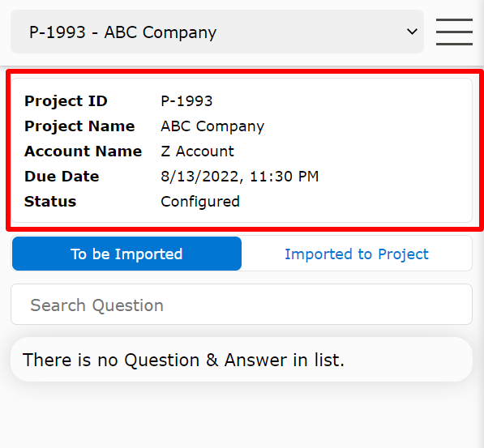Select the P-1993 project ID value
The width and height of the screenshot is (484, 448).
[x=186, y=101]
